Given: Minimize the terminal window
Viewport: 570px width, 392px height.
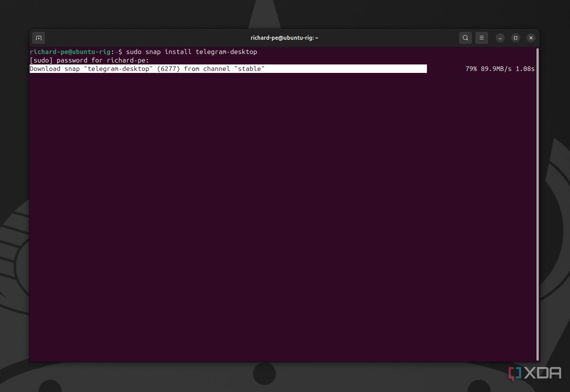Looking at the screenshot, I should (500, 38).
